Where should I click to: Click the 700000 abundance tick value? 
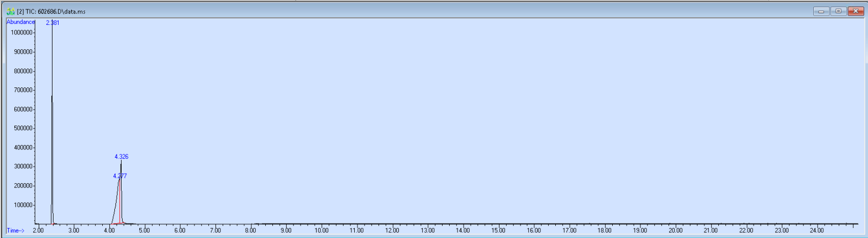pyautogui.click(x=23, y=90)
